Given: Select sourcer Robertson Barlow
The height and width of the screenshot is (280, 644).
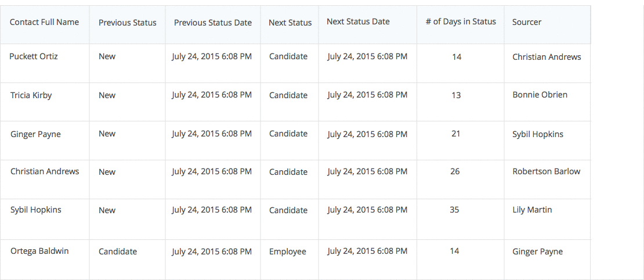Looking at the screenshot, I should coord(547,171).
